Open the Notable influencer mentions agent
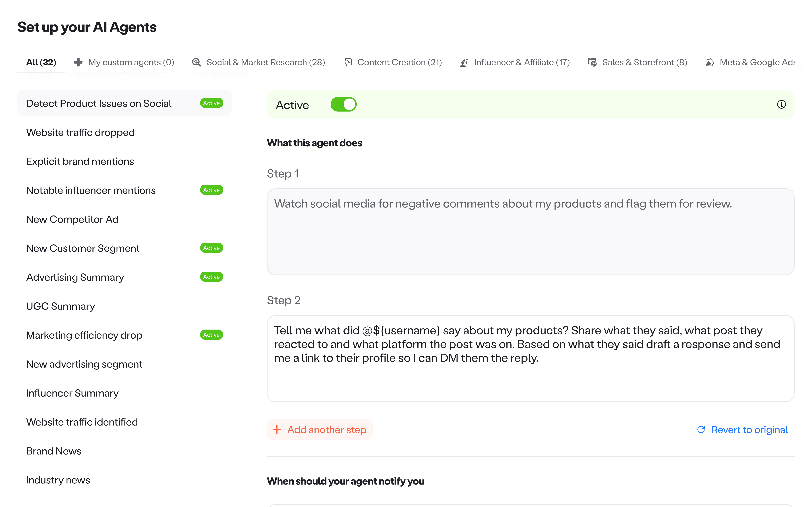The height and width of the screenshot is (507, 812). pos(91,190)
